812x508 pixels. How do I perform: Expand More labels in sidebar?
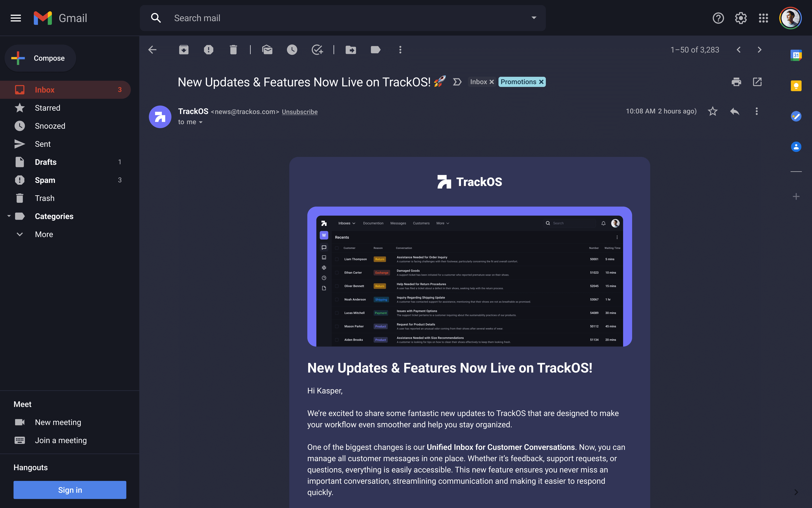[x=44, y=234]
